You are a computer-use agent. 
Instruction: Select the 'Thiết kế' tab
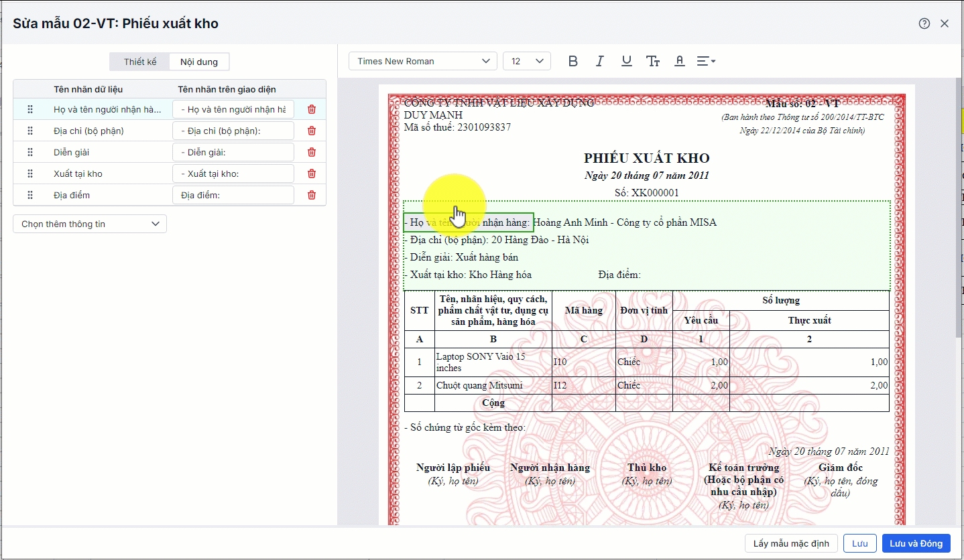tap(140, 62)
